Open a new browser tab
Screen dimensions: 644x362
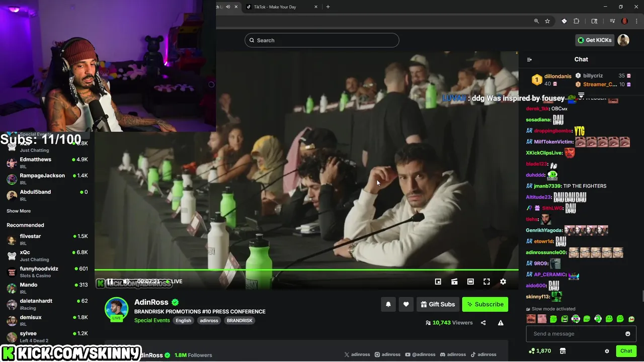pyautogui.click(x=328, y=7)
